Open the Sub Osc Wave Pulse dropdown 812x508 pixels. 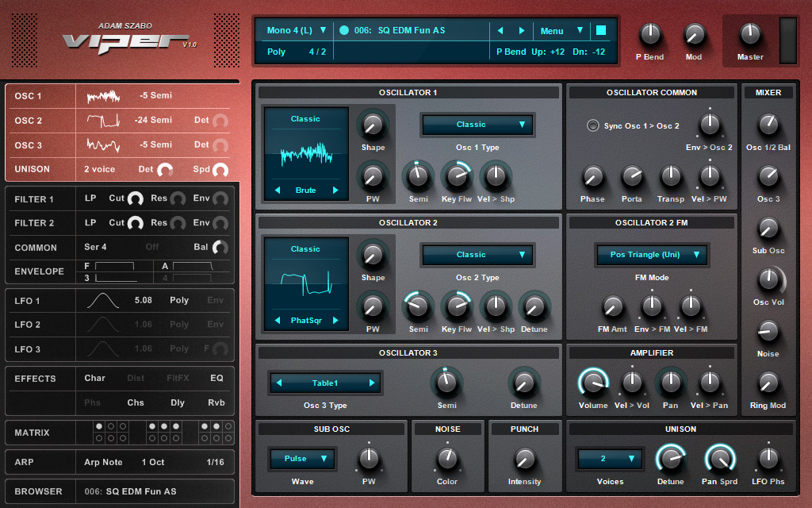coord(301,459)
